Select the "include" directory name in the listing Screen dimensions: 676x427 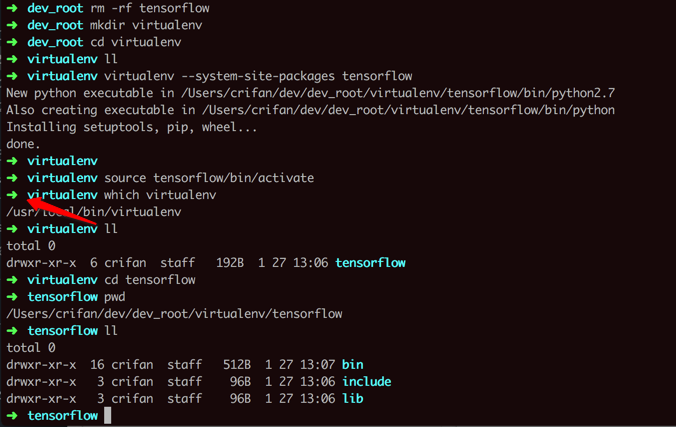tap(366, 381)
